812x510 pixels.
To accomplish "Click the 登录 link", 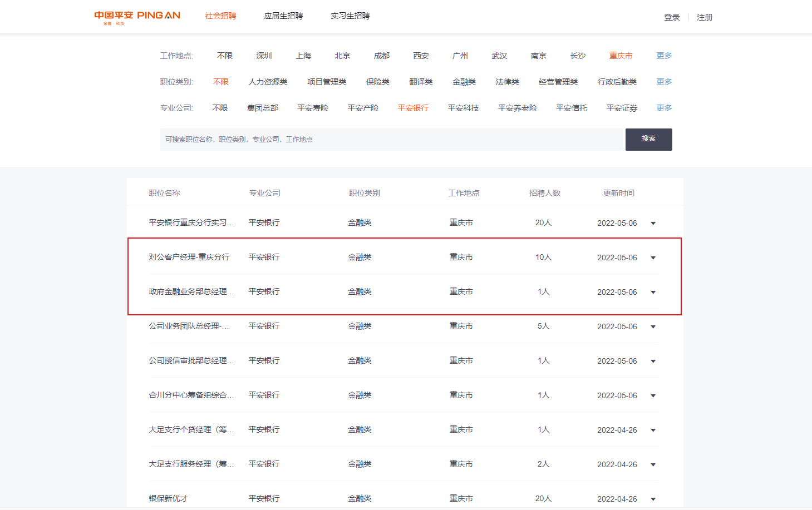I will pyautogui.click(x=672, y=17).
